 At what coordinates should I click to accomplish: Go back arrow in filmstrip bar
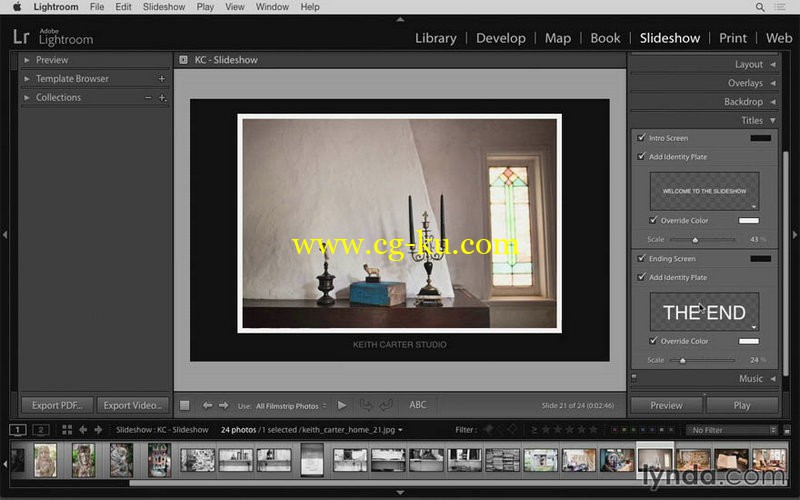pyautogui.click(x=83, y=430)
